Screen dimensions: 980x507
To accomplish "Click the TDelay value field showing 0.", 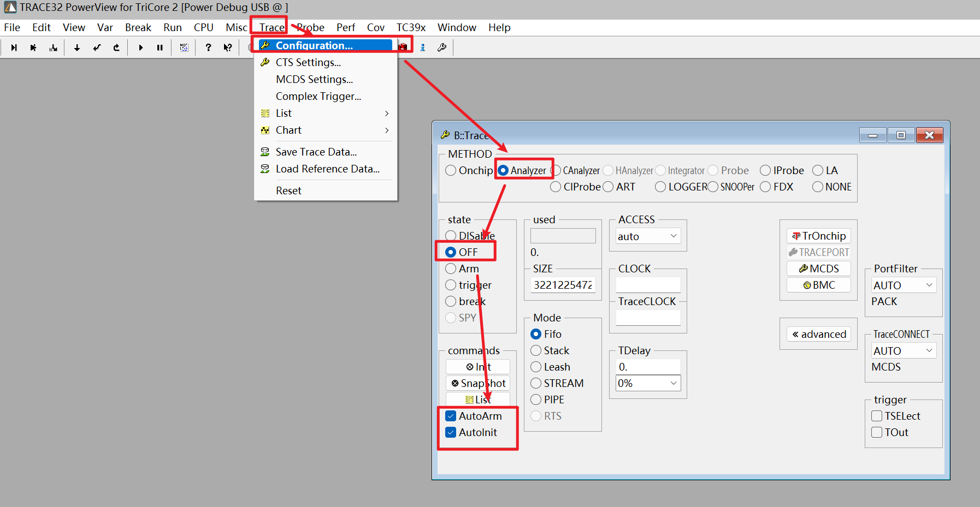I will coord(648,367).
